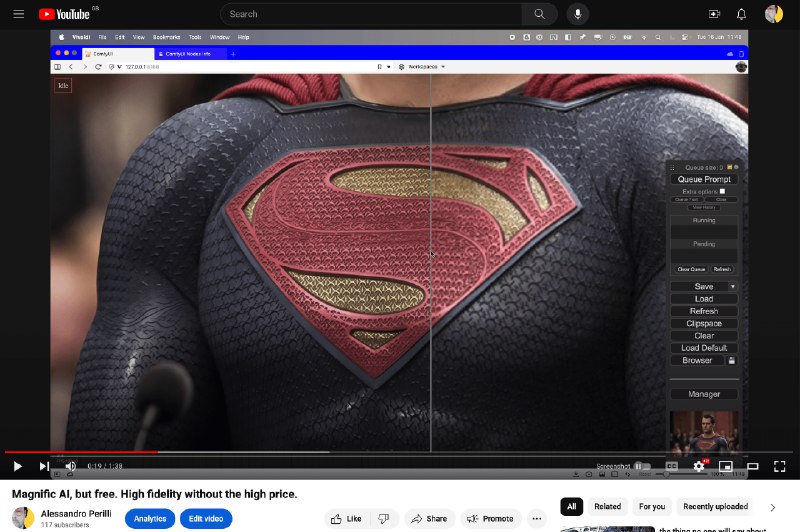Switch player to theater mode
Viewport: 800px width, 532px height.
753,466
